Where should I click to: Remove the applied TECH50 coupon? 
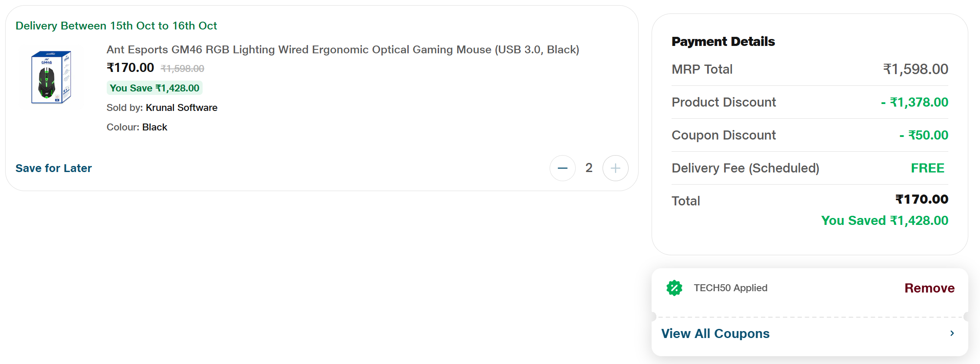point(929,288)
